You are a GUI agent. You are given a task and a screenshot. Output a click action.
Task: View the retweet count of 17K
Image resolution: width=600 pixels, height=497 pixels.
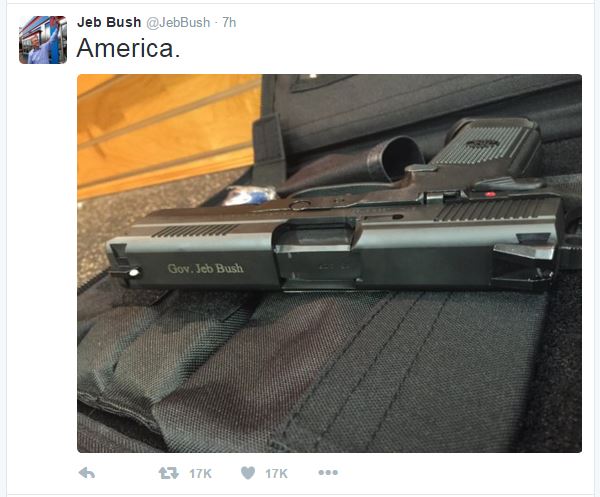pos(201,474)
